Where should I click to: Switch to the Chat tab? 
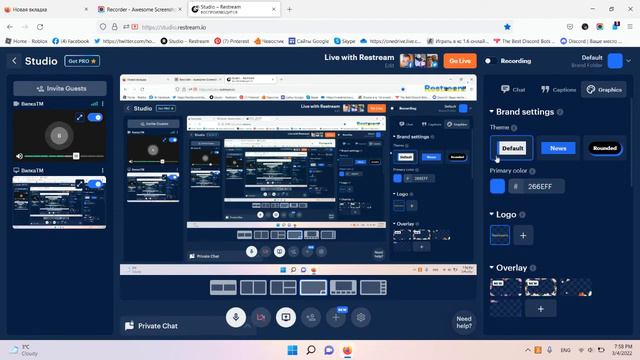coord(513,89)
